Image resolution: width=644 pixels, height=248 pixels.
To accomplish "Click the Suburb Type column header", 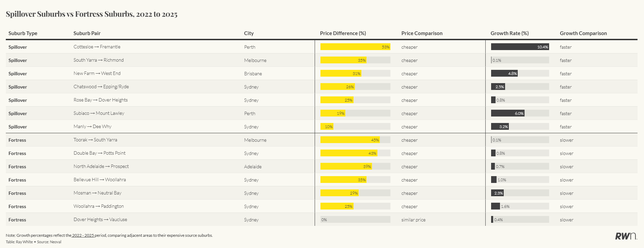I will [x=23, y=33].
